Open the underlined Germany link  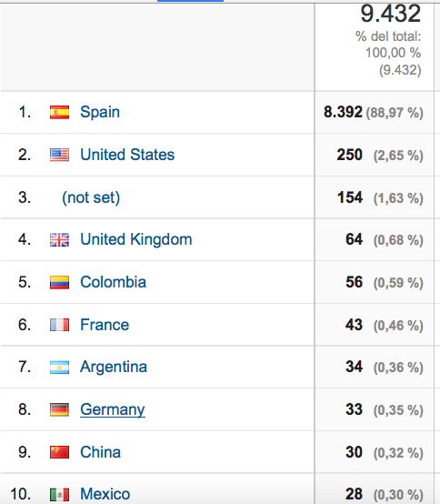(113, 409)
